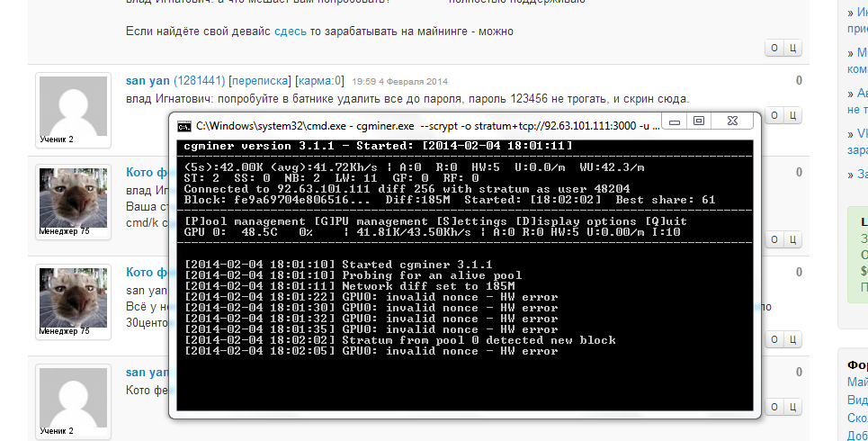Image resolution: width=868 pixels, height=441 pixels.
Task: Open san yan author link in the bottom post
Action: coord(147,373)
